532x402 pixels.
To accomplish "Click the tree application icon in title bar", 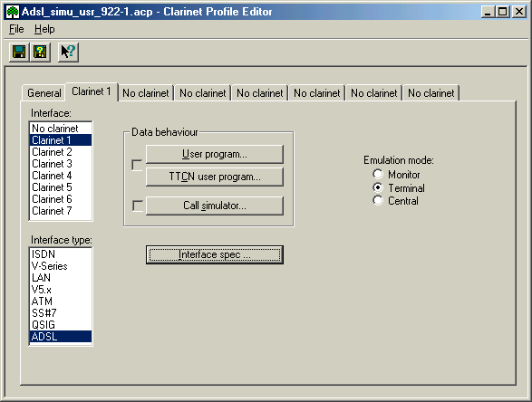I will coord(13,12).
